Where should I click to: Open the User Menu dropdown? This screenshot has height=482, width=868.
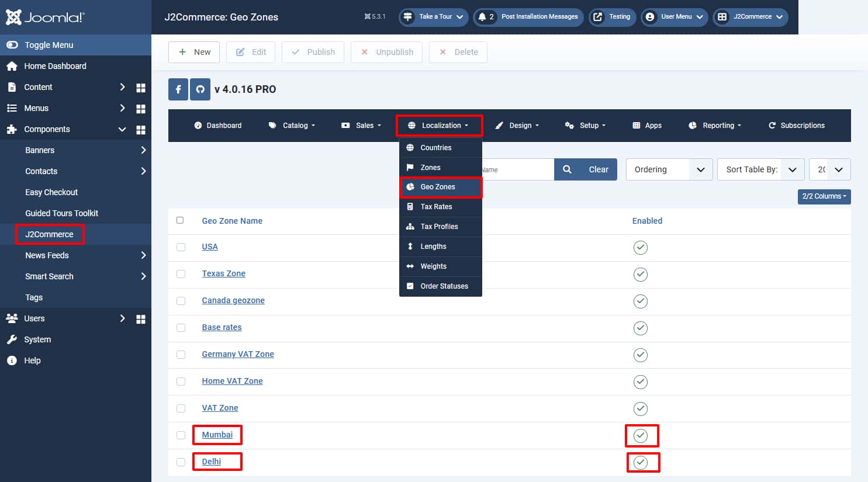pos(675,17)
